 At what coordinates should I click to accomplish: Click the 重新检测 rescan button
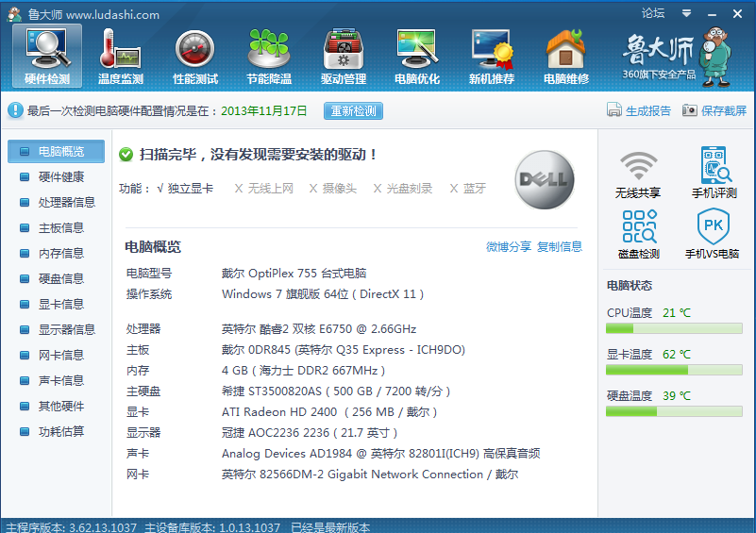click(353, 111)
